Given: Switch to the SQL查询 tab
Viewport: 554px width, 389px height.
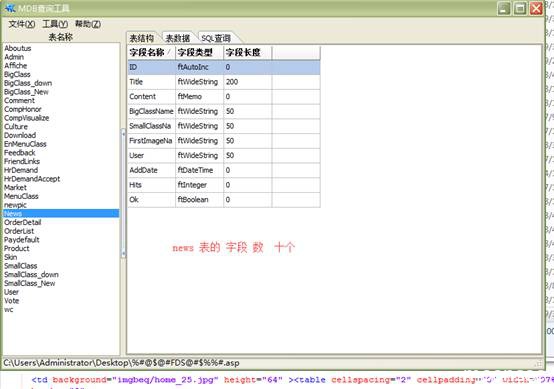Looking at the screenshot, I should (x=216, y=38).
